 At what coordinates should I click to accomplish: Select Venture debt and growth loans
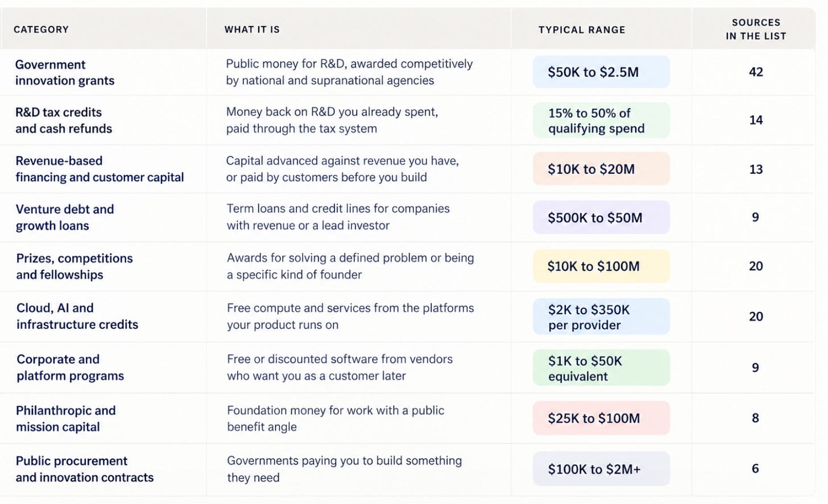click(x=65, y=217)
